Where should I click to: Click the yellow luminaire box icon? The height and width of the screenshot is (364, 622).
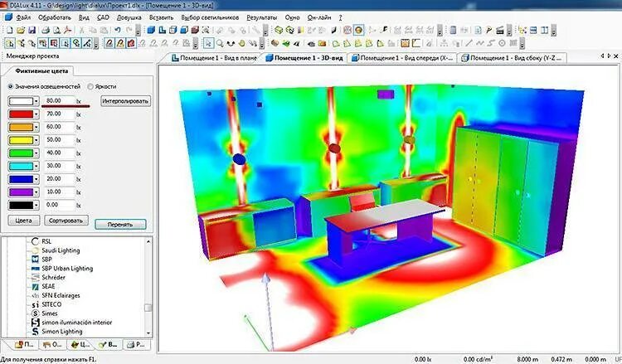pyautogui.click(x=279, y=30)
